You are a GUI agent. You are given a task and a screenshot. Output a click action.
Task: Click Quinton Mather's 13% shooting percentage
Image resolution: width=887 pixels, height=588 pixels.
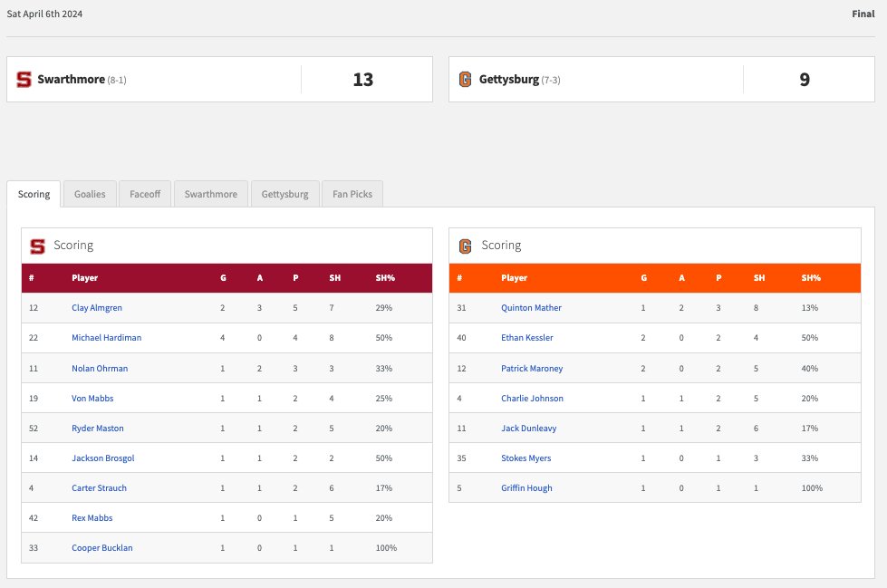point(809,308)
